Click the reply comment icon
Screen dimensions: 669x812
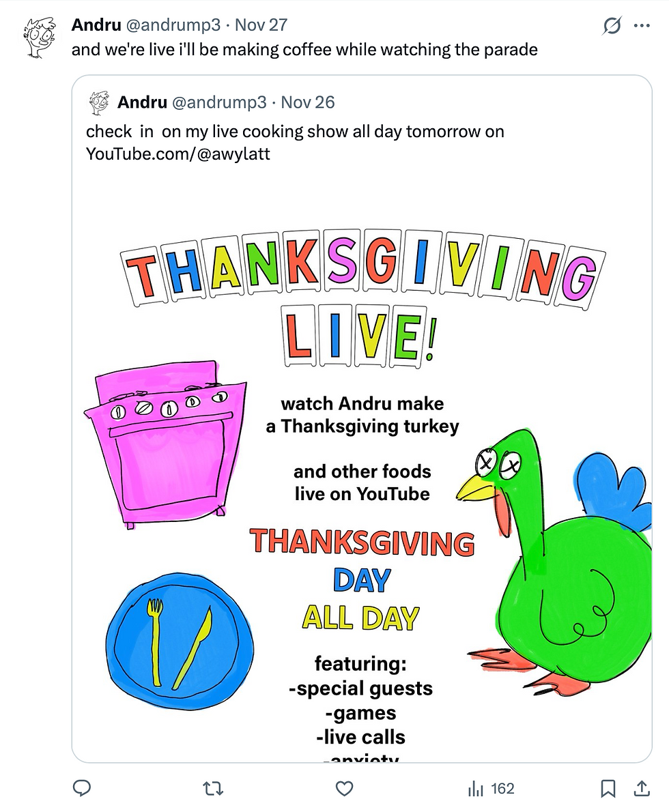pyautogui.click(x=82, y=789)
